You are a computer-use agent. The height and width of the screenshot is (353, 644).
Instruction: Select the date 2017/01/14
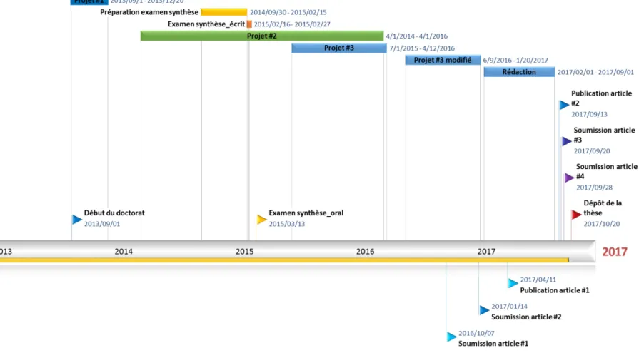point(509,306)
